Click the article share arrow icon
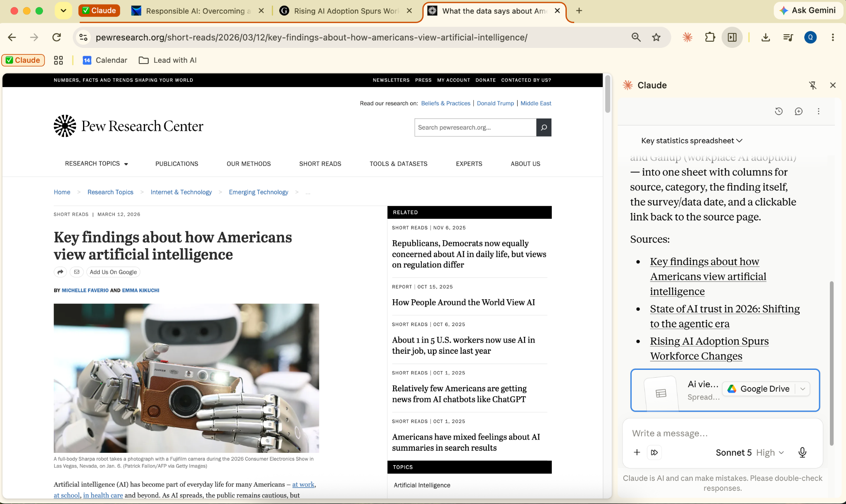 click(x=60, y=272)
